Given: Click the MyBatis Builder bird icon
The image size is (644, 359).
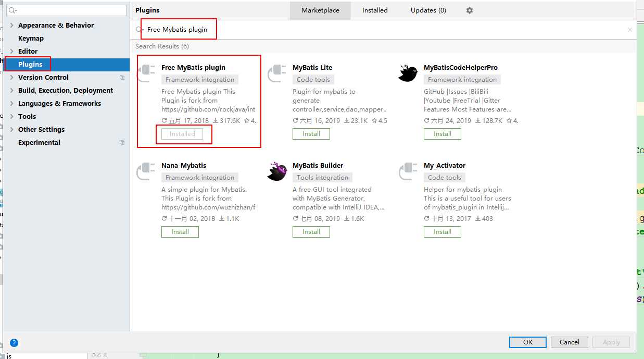Looking at the screenshot, I should [277, 171].
